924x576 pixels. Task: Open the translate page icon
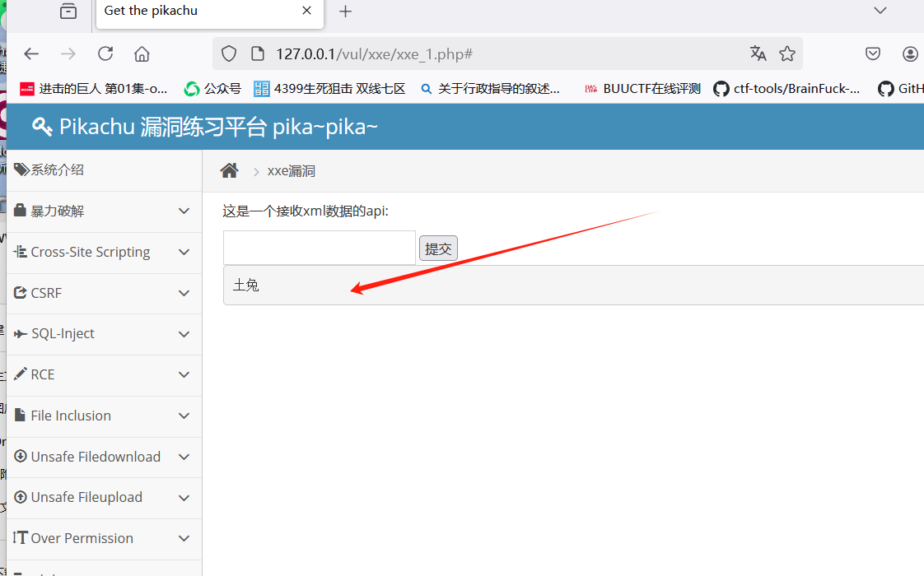pyautogui.click(x=758, y=53)
